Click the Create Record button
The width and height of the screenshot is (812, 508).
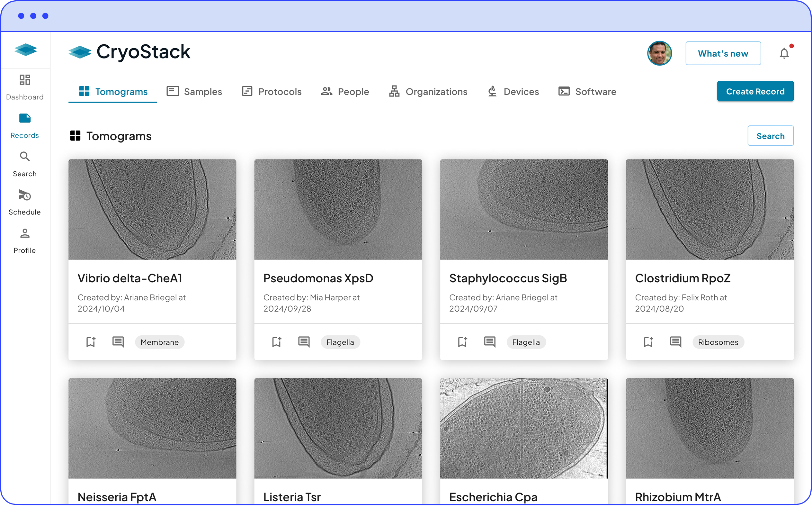point(755,91)
